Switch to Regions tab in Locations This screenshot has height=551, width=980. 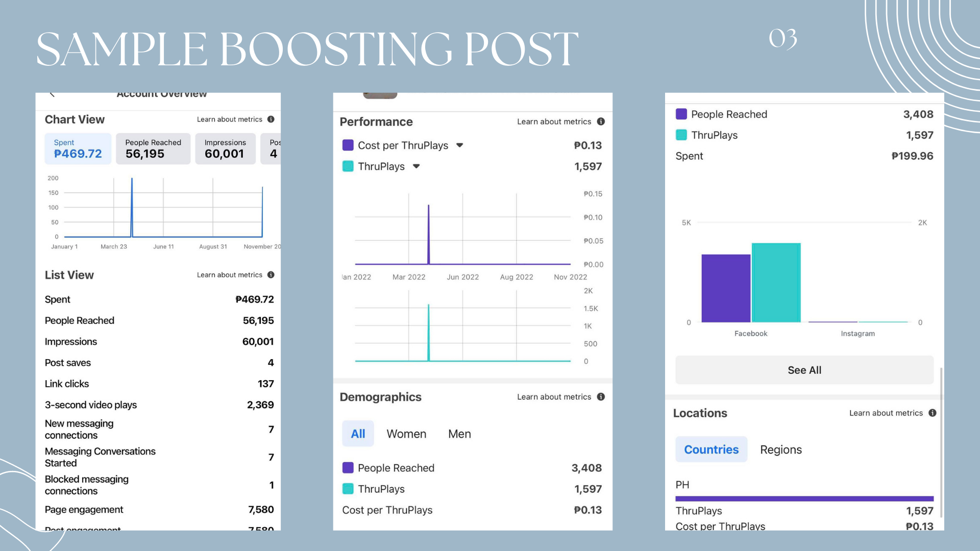(x=780, y=450)
